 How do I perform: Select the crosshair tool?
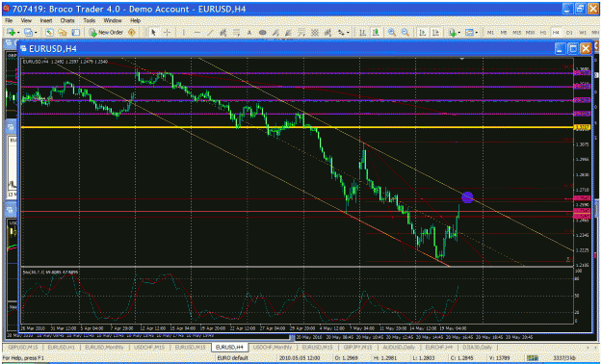tap(167, 33)
